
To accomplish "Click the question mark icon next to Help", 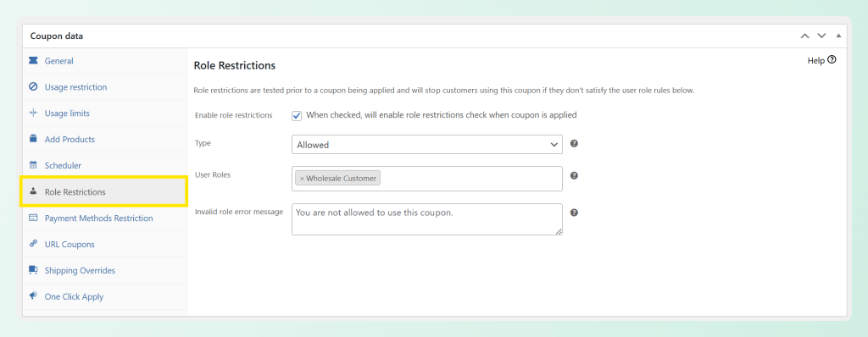I will [832, 60].
